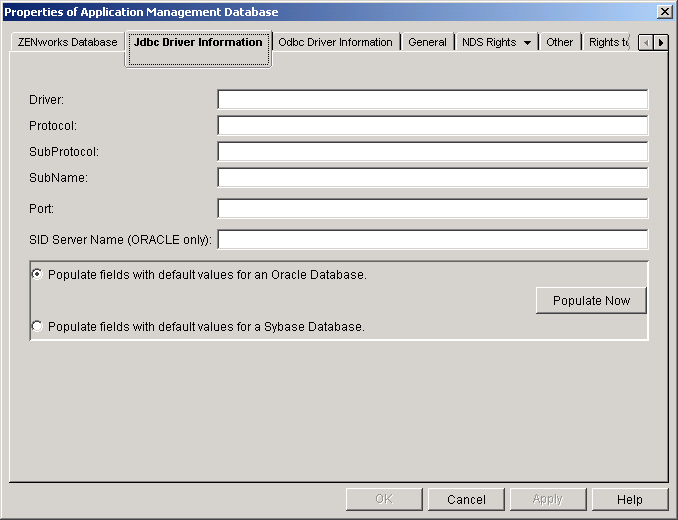This screenshot has height=520, width=678.
Task: Select the Sybase Database default values radio button
Action: (37, 326)
